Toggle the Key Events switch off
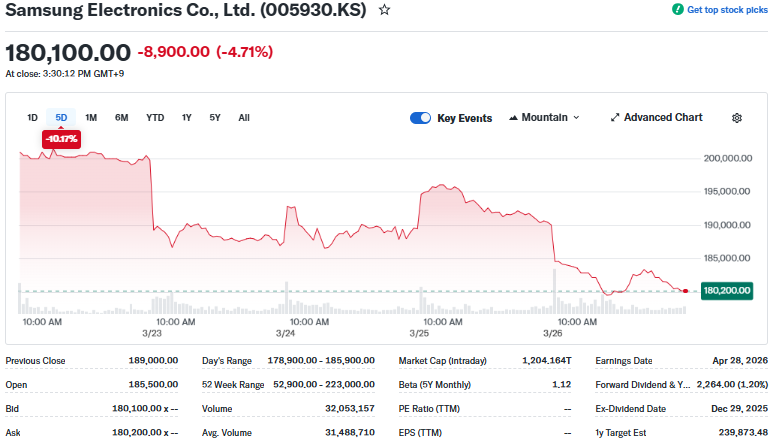The width and height of the screenshot is (781, 446). [x=420, y=118]
